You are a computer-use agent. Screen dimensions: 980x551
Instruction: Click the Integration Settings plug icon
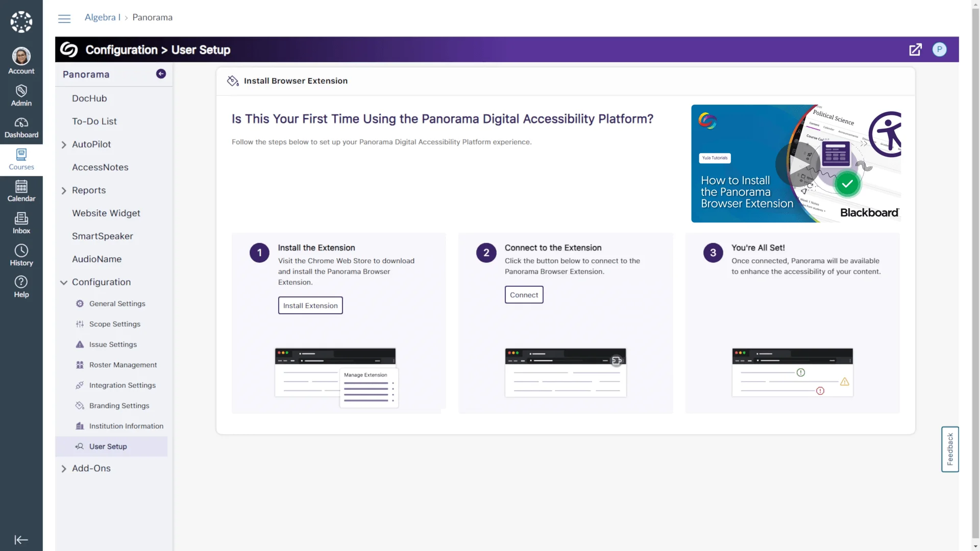[x=80, y=385]
